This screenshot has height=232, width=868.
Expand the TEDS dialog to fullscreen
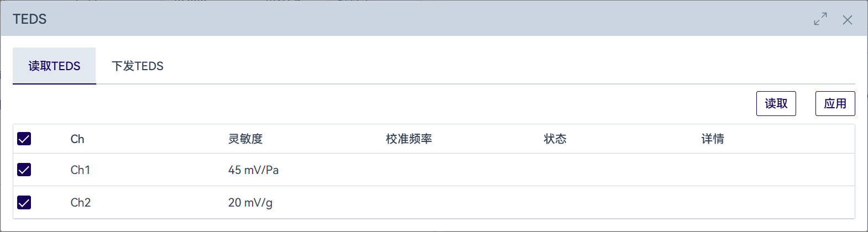[820, 19]
